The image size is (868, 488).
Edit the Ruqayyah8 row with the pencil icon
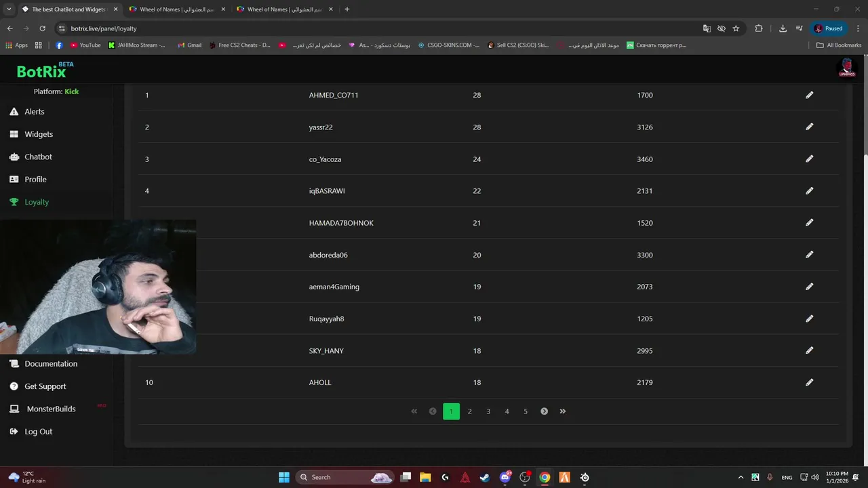pyautogui.click(x=809, y=319)
